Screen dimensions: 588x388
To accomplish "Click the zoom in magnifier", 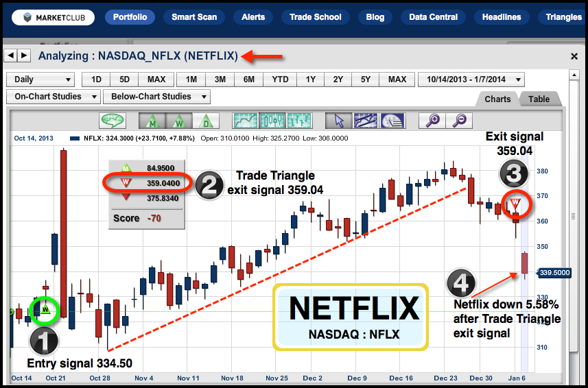I will point(432,121).
